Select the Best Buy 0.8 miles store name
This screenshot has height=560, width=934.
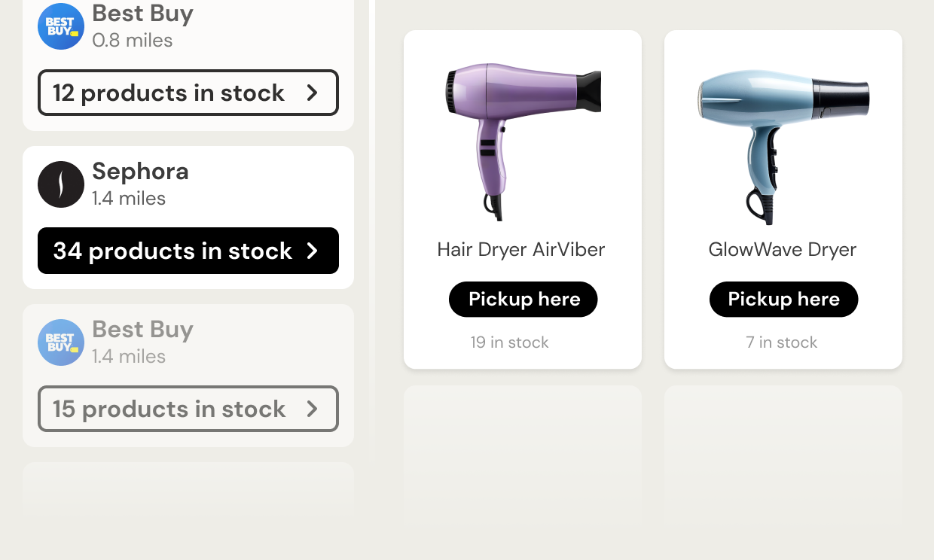[x=142, y=14]
